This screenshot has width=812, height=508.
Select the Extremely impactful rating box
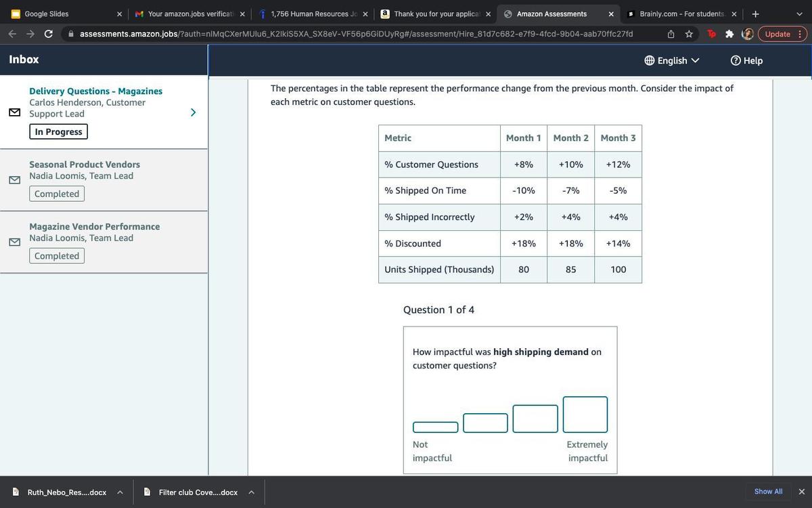coord(585,415)
